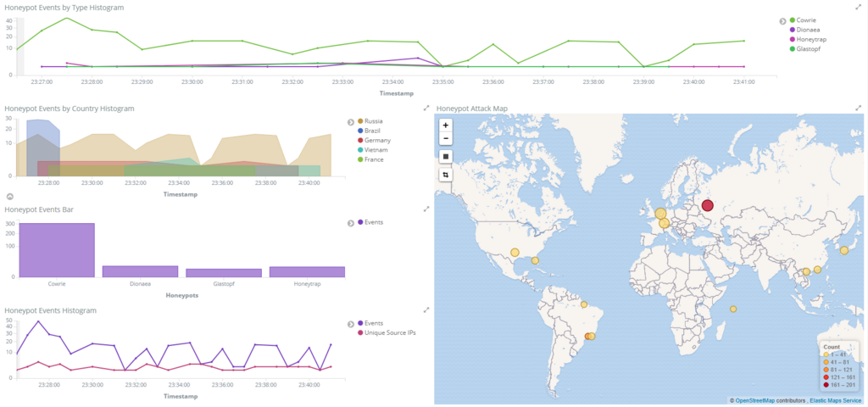Expand the Honeypot Attack Map panel
The height and width of the screenshot is (407, 868).
click(858, 108)
